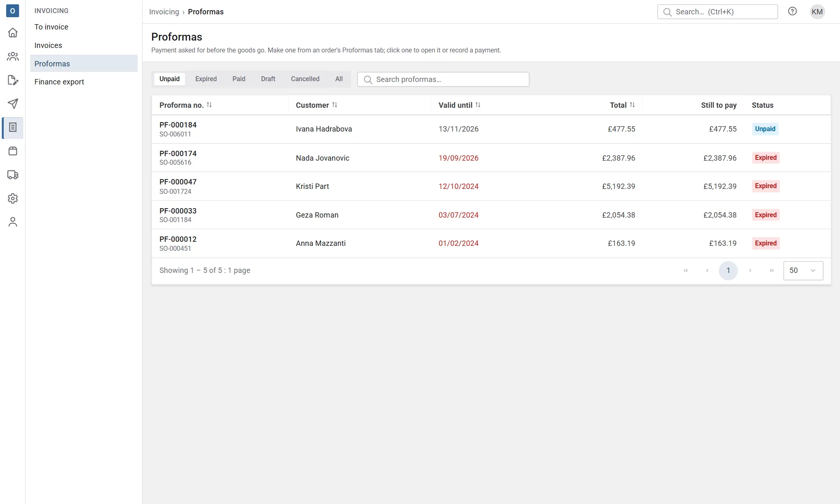Screen dimensions: 840x504
Task: Click customer Kristi Part
Action: click(x=312, y=186)
